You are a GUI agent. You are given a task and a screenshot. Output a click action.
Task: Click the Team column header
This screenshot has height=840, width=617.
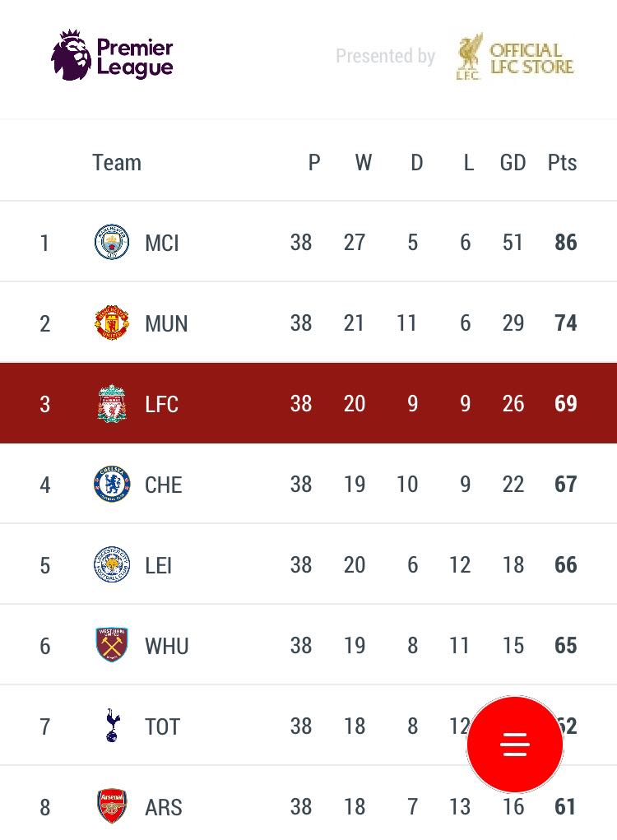point(117,162)
